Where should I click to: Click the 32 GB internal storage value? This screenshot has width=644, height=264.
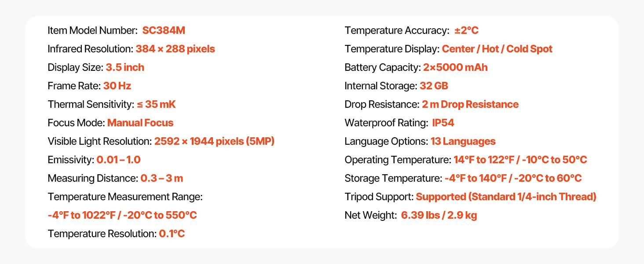tap(434, 86)
